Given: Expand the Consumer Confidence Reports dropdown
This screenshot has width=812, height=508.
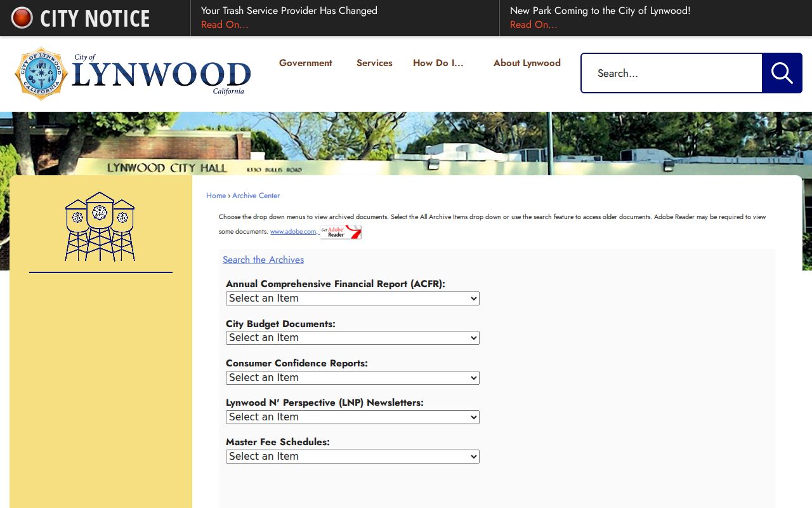Looking at the screenshot, I should tap(353, 378).
